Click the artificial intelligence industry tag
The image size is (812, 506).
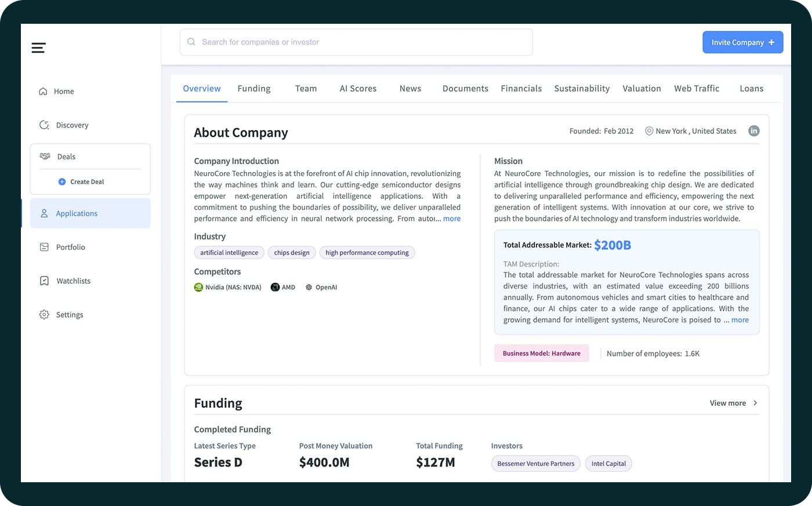tap(229, 253)
